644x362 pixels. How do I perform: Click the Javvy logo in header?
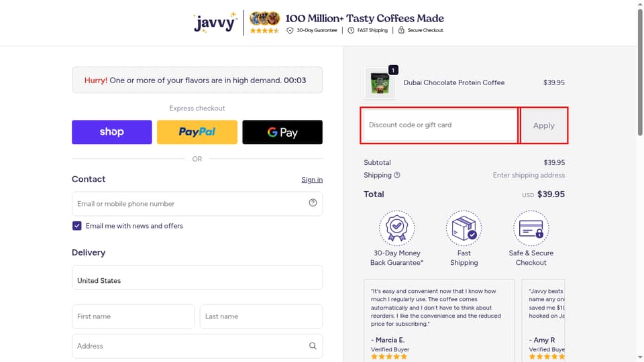[x=215, y=22]
